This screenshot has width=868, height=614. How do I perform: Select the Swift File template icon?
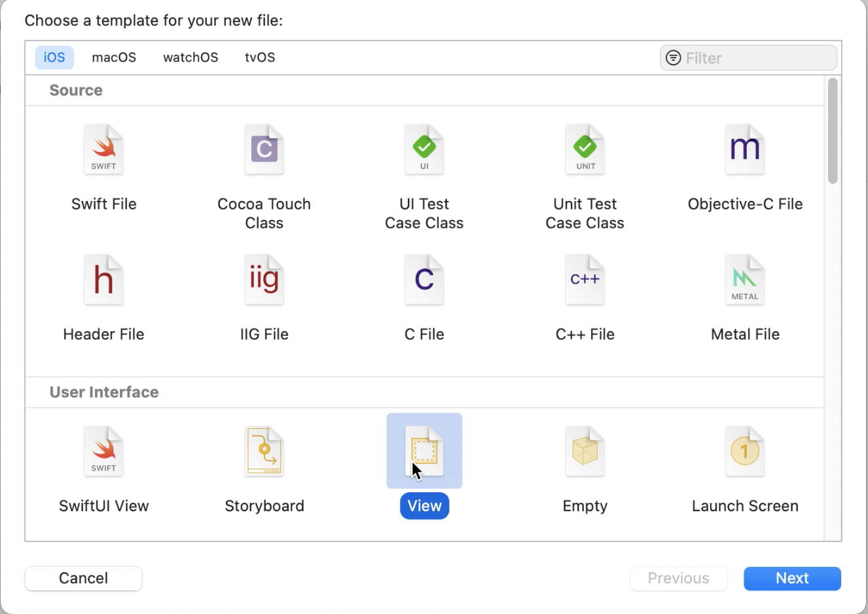[x=103, y=149]
